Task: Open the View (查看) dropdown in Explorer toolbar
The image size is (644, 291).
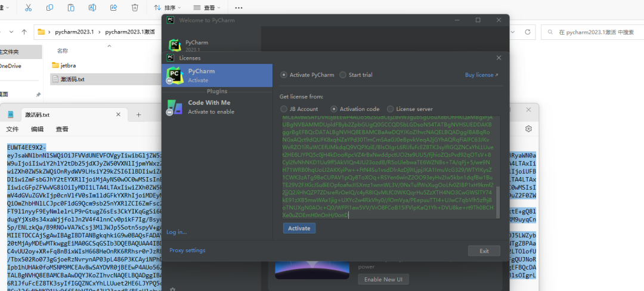Action: pos(207,7)
